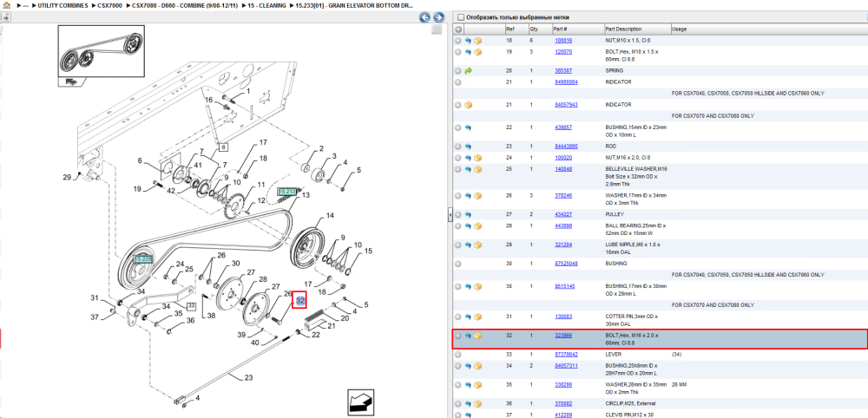Open part number link 412209
Viewport: 868px width, 418px height.
coord(563,415)
